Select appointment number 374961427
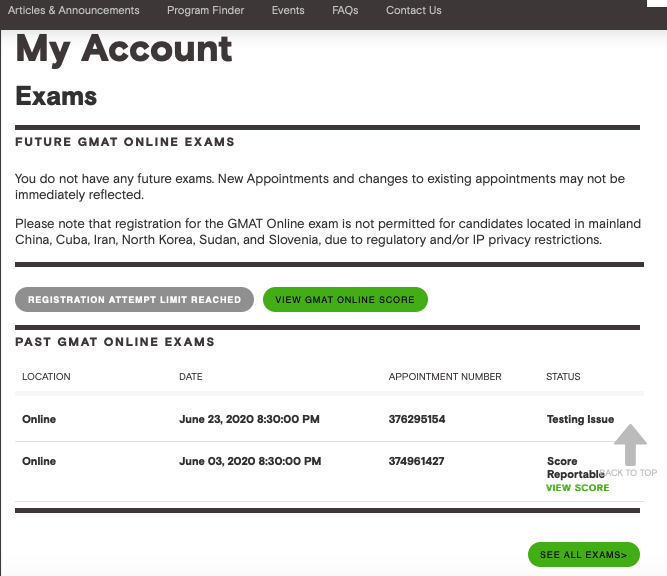This screenshot has height=576, width=667. tap(416, 461)
